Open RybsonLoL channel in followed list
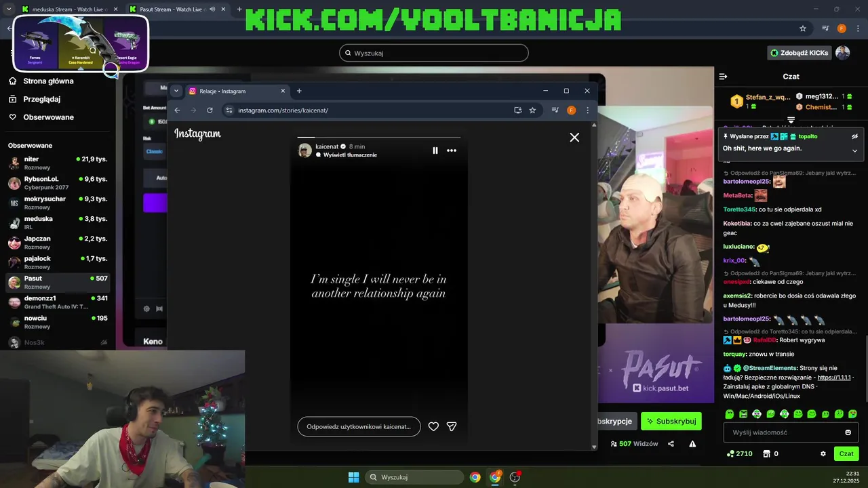 coord(58,183)
